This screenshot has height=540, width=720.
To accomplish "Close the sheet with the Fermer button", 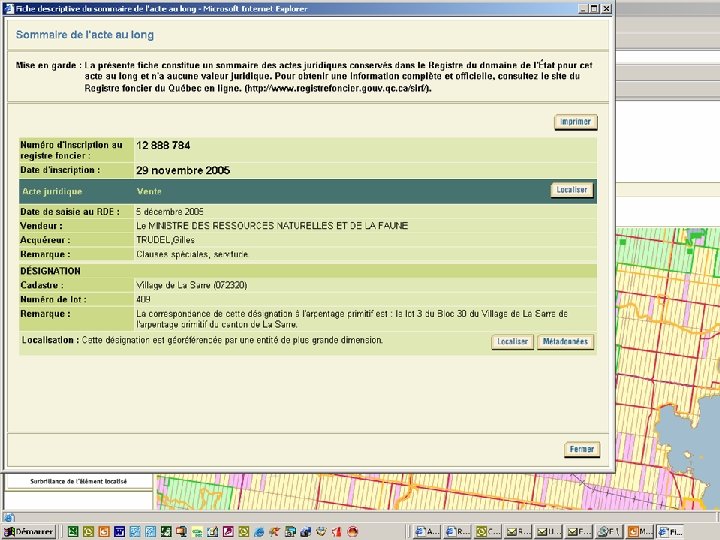I will (x=582, y=449).
